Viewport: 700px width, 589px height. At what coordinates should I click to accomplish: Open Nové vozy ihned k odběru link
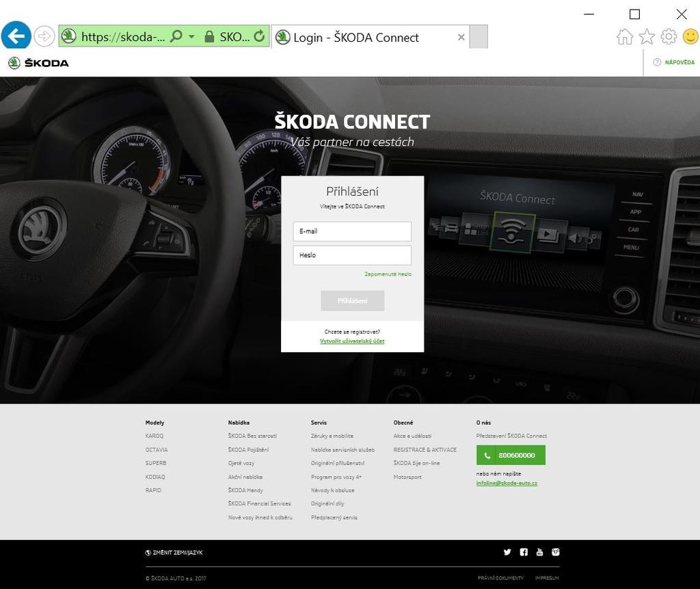[x=260, y=517]
